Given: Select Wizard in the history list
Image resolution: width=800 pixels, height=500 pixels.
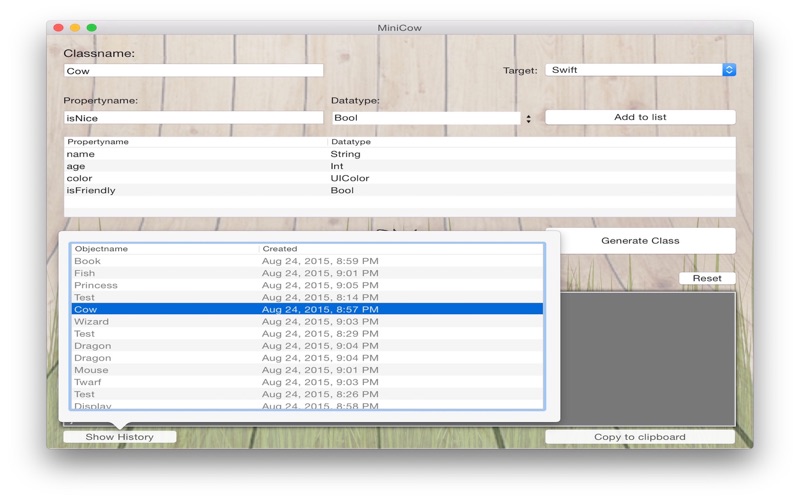Looking at the screenshot, I should coord(307,321).
